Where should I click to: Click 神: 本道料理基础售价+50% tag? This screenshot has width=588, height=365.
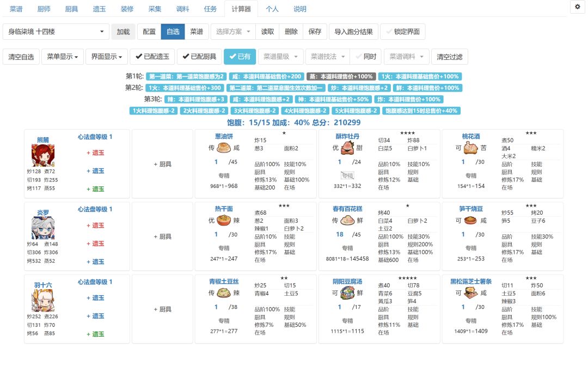click(x=334, y=99)
